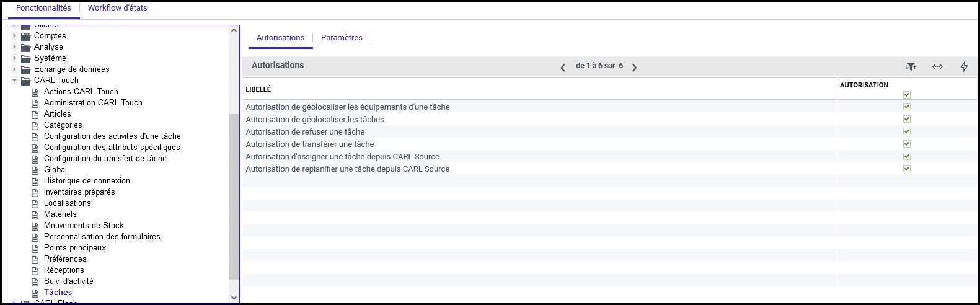Switch to Fonctionnalités tab
Screen dimensions: 980x305
click(43, 8)
